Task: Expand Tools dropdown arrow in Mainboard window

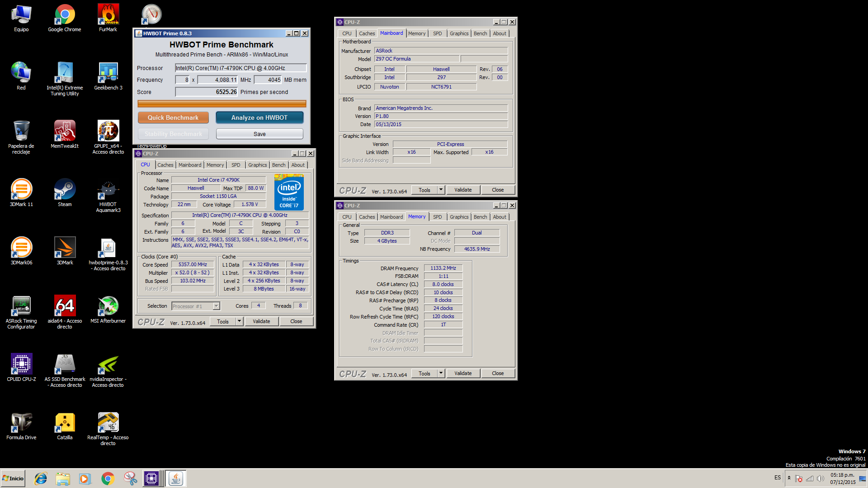Action: pyautogui.click(x=441, y=190)
